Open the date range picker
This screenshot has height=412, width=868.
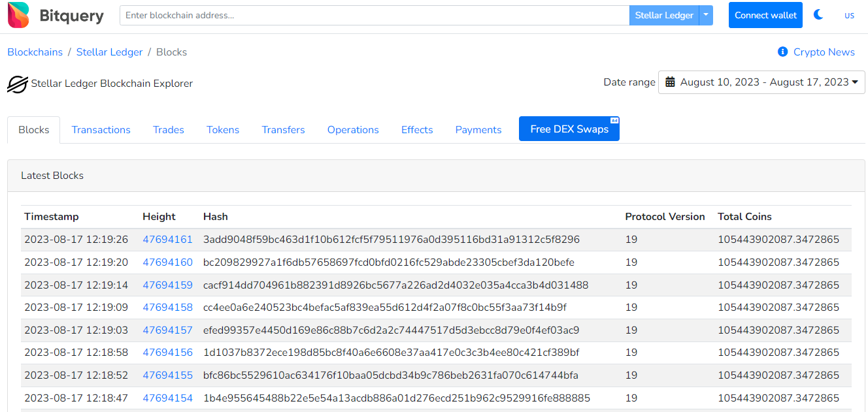tap(761, 82)
